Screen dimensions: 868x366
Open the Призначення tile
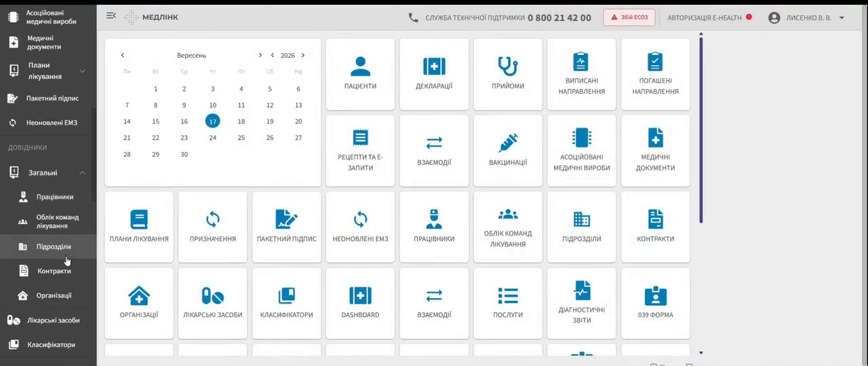pyautogui.click(x=213, y=227)
